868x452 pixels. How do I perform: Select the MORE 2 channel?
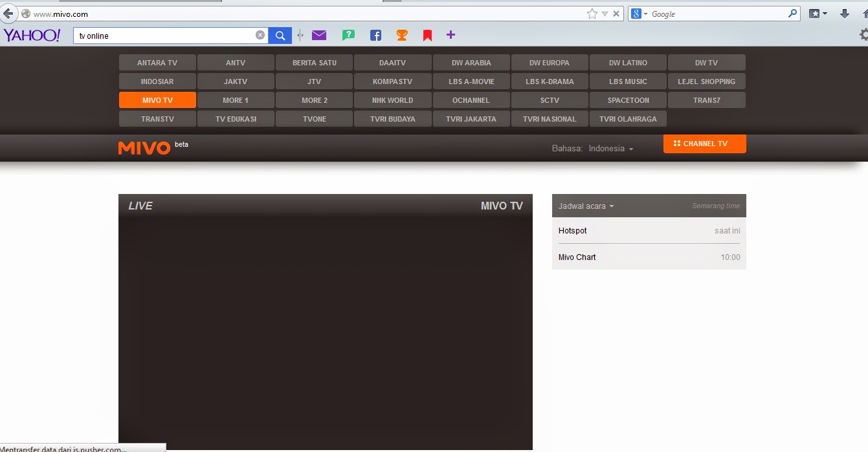pos(315,100)
